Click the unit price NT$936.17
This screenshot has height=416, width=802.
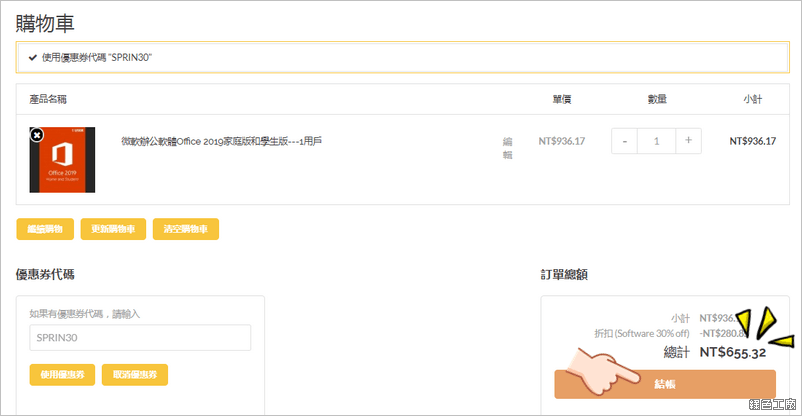[562, 141]
